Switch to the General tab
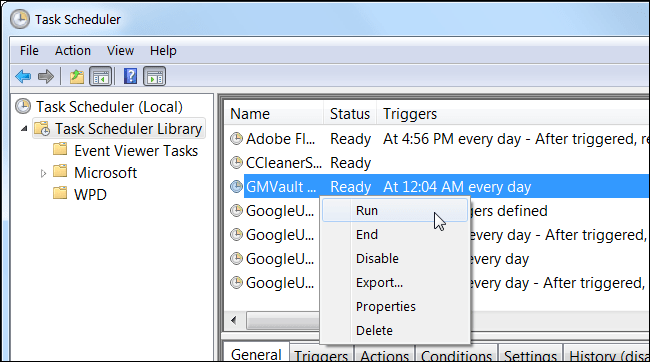 [x=256, y=353]
